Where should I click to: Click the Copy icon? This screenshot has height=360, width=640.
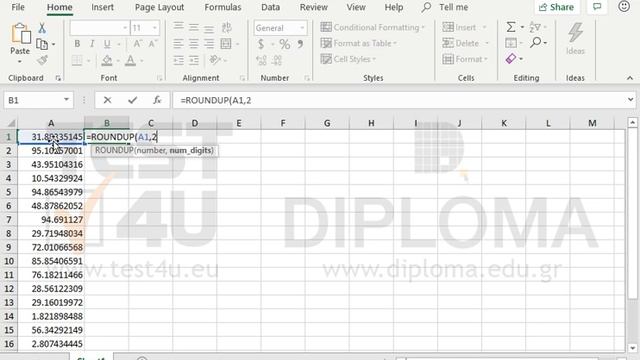tap(42, 44)
